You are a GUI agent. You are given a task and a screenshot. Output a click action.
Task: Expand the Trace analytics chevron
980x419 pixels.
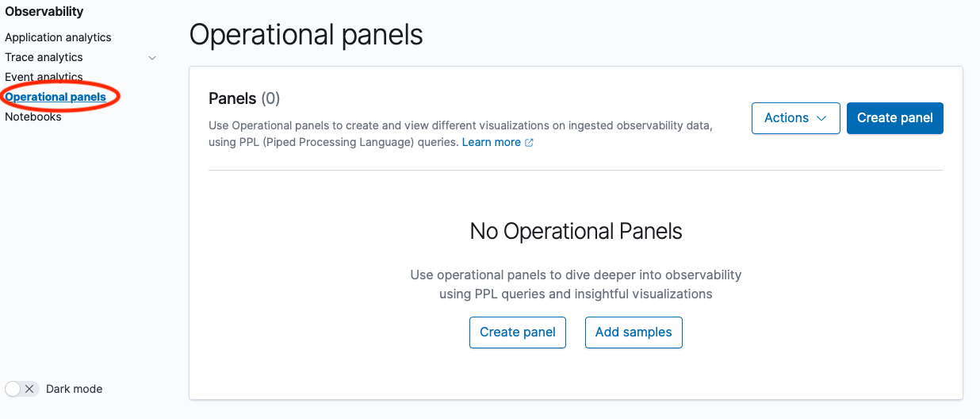152,58
